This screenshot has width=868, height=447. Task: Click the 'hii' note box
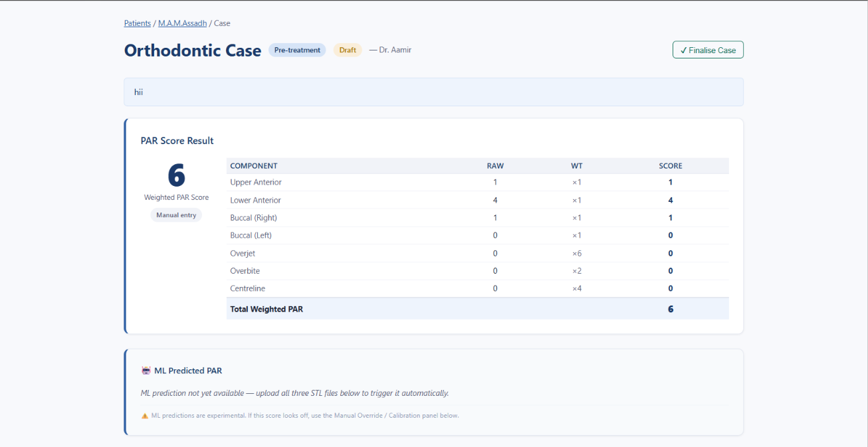coord(433,92)
